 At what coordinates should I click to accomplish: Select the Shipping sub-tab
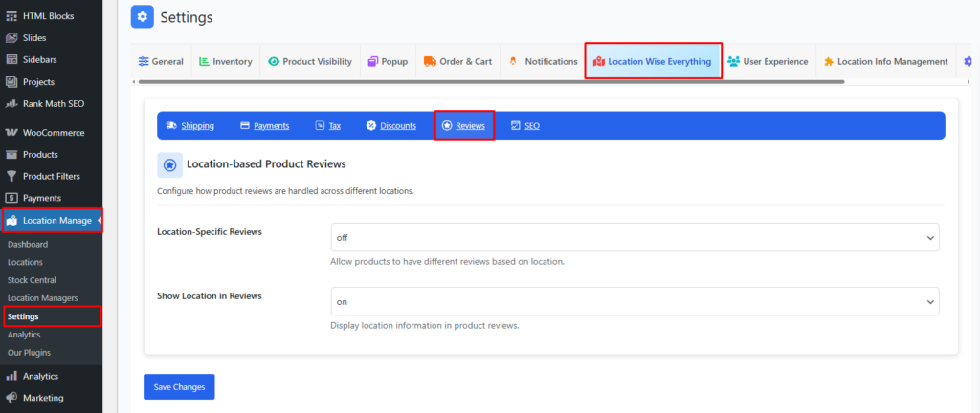(x=189, y=126)
